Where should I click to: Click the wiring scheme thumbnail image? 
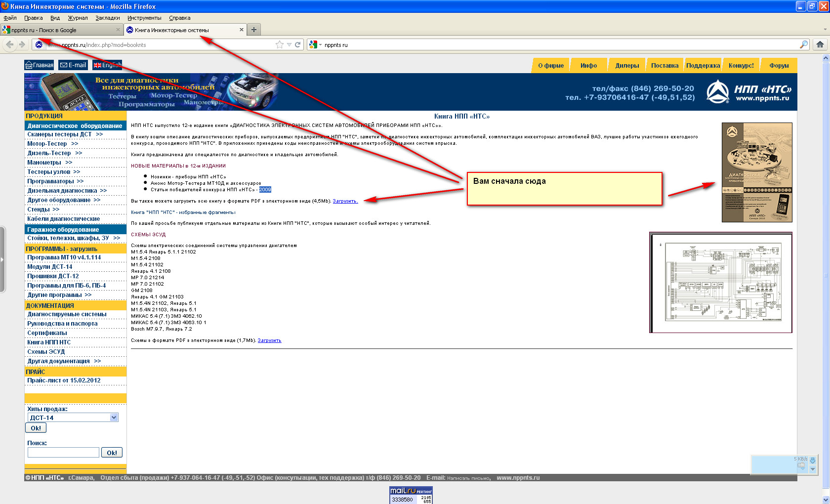click(x=721, y=283)
